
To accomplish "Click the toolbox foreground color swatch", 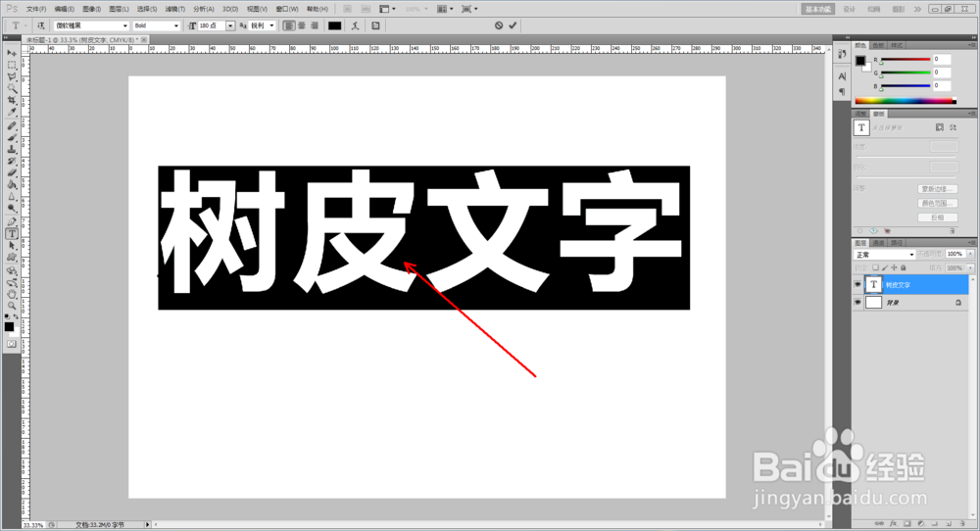I will 9,326.
